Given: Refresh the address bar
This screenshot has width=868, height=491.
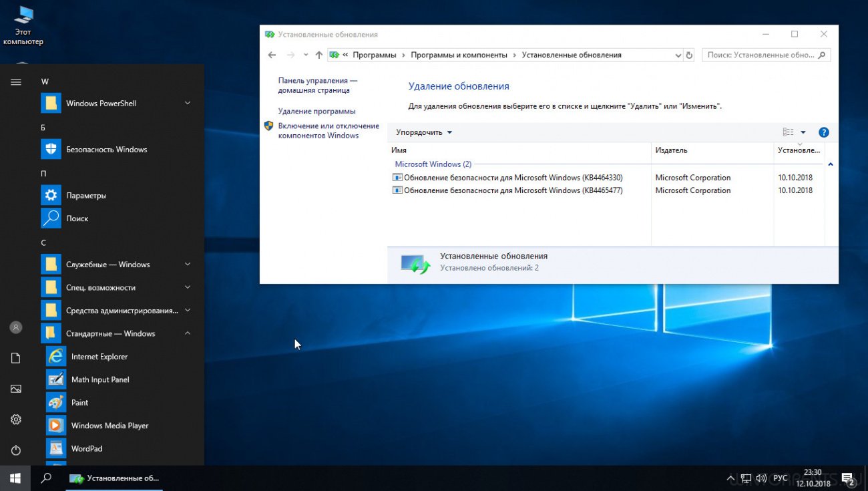Looking at the screenshot, I should 690,55.
